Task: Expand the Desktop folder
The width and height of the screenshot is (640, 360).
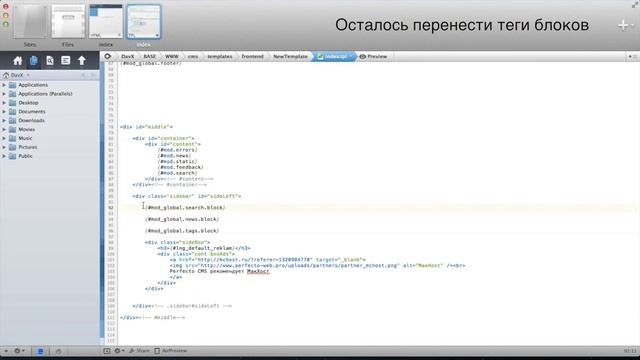Action: 4,103
